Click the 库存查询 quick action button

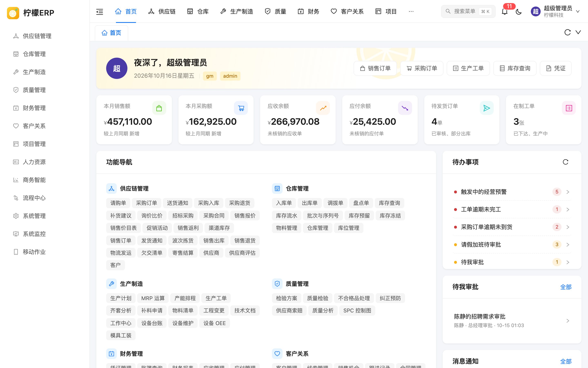[x=515, y=68]
